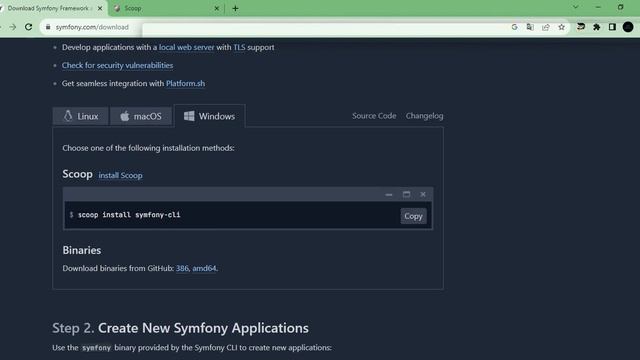Open Check for security vulnerabilities link
The image size is (640, 360).
click(118, 65)
